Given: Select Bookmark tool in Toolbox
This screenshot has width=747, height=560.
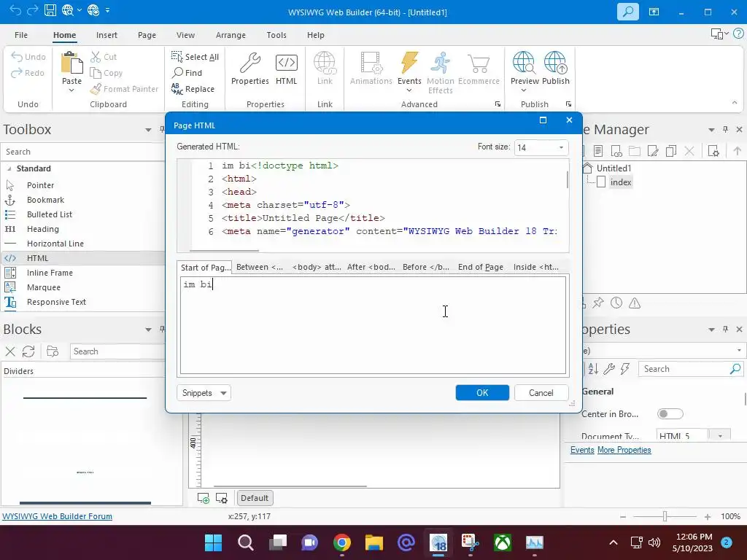Looking at the screenshot, I should [45, 200].
